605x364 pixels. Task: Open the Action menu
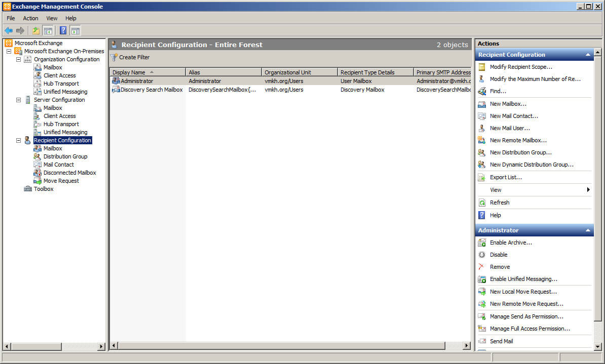click(x=30, y=18)
